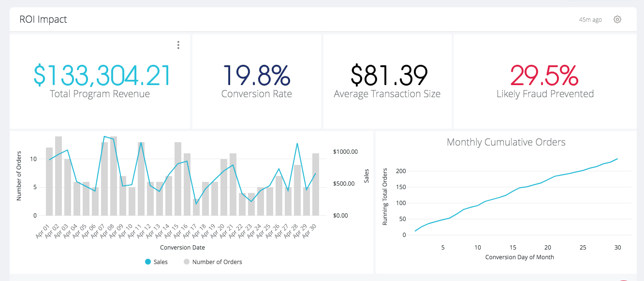Click the Apr 21 orders bar

tap(233, 184)
